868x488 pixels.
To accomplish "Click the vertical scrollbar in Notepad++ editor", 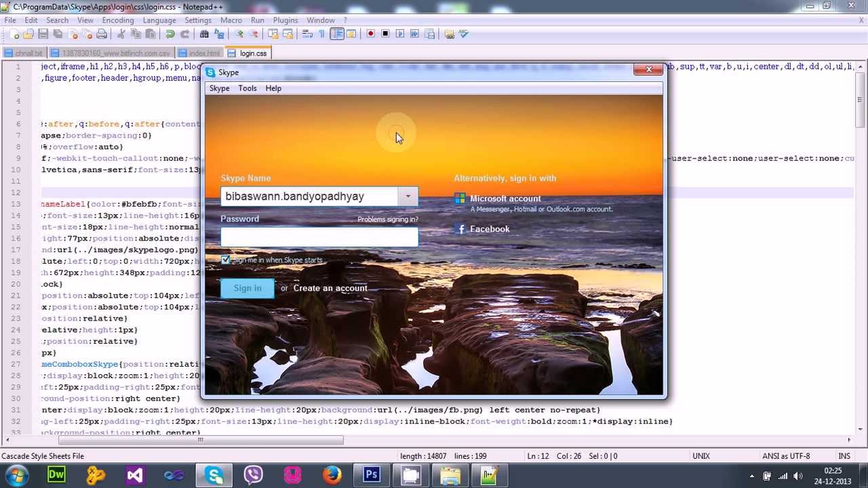I will [x=860, y=100].
